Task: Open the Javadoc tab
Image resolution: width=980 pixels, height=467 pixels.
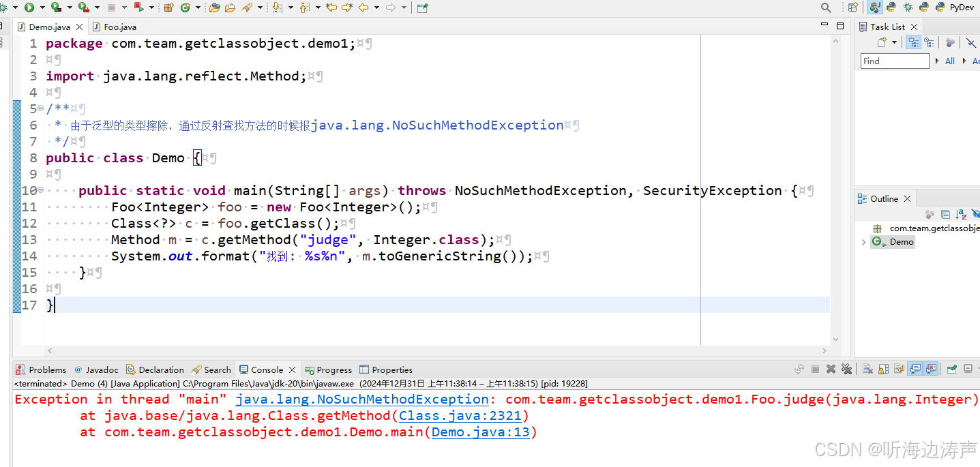Action: click(x=101, y=370)
